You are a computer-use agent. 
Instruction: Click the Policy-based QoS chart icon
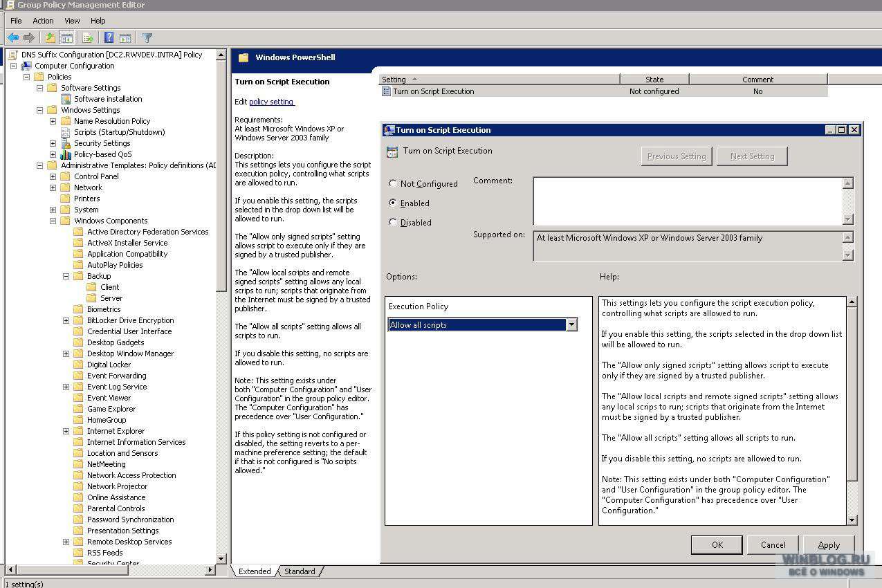66,154
